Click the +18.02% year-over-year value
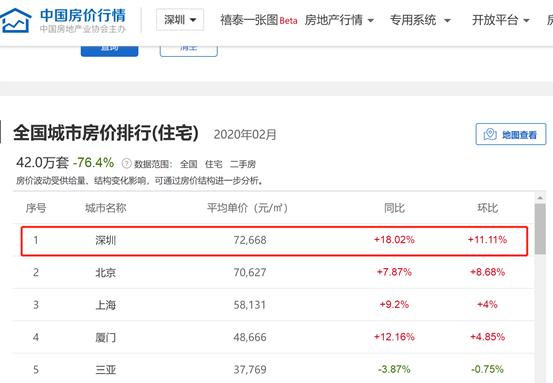Viewport: 553px width, 383px height. [394, 240]
